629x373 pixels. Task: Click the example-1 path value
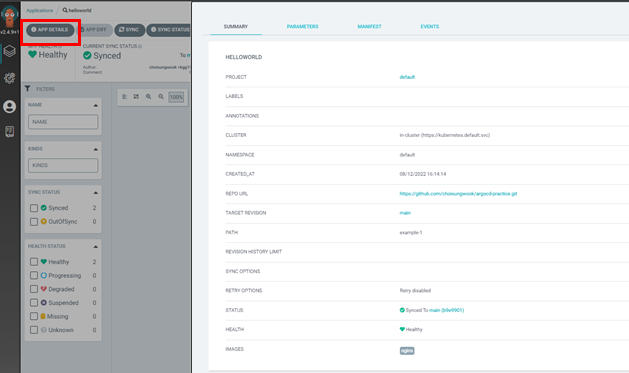tap(411, 233)
